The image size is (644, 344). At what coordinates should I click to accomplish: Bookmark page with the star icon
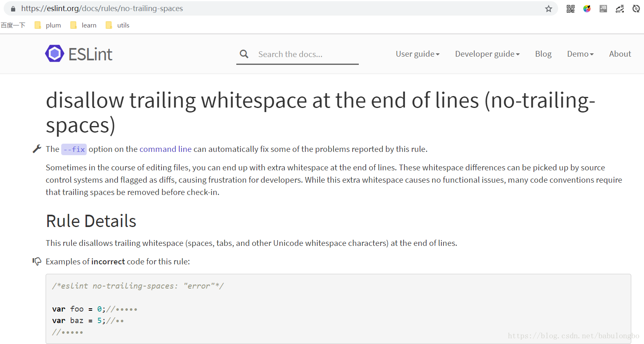pos(549,9)
